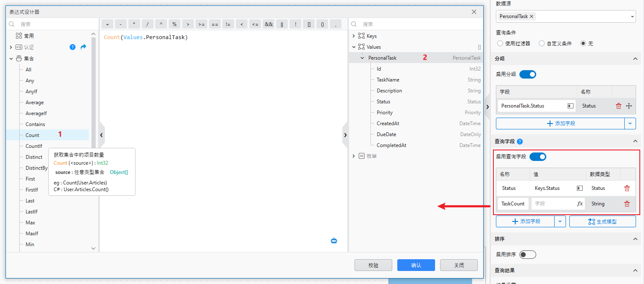Click the blue share arrow beside 认证

[x=83, y=47]
